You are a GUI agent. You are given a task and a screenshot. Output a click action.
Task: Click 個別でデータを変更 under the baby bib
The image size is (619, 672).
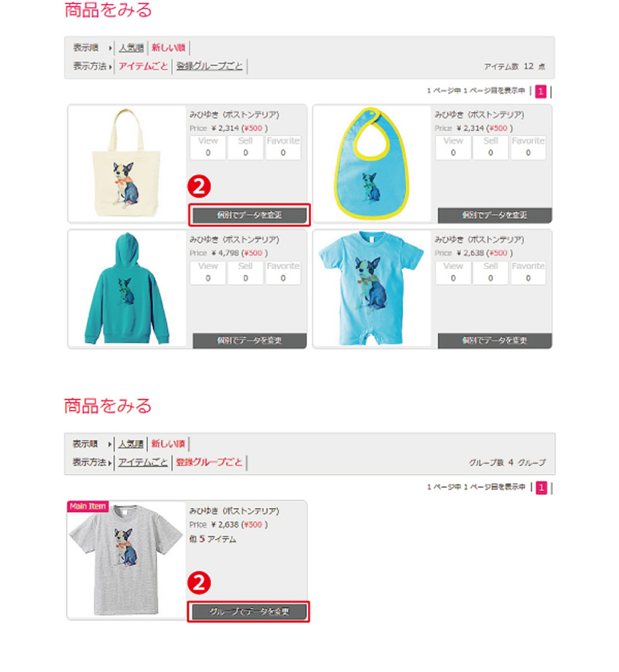pos(494,215)
